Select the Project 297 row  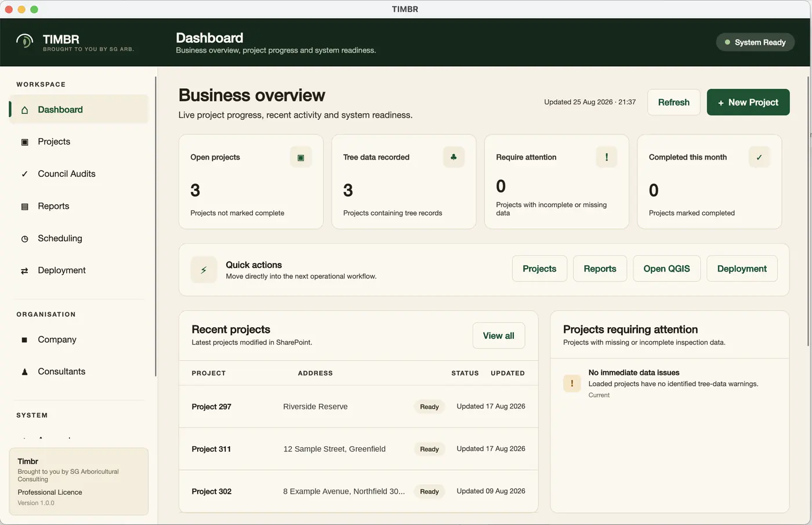358,407
